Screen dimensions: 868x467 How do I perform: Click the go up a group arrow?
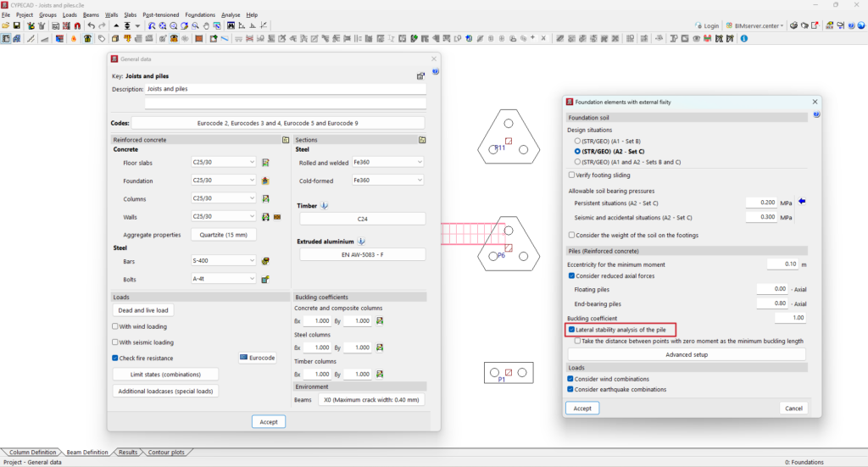[116, 25]
